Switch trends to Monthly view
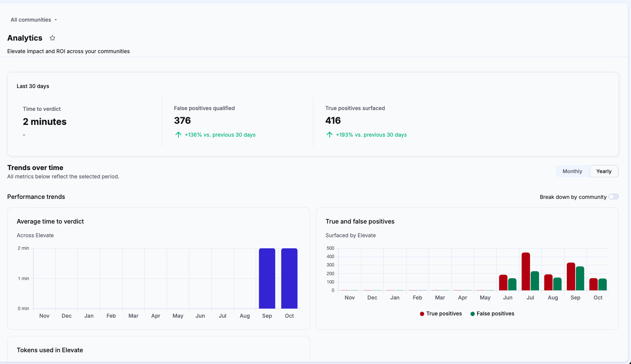The height and width of the screenshot is (364, 631). (x=572, y=171)
